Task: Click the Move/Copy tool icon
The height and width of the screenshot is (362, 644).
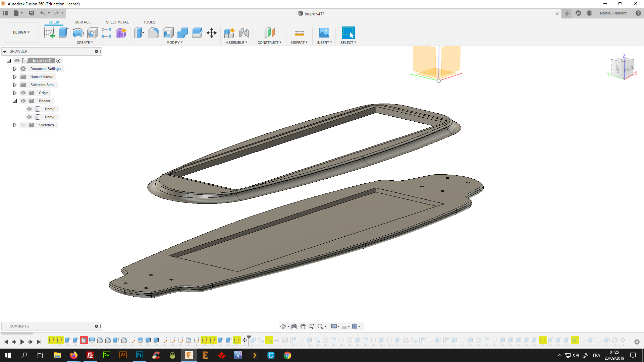Action: click(212, 33)
